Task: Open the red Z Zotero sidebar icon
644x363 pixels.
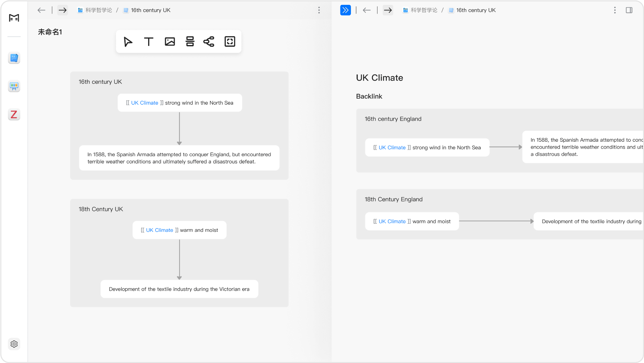Action: (x=14, y=115)
